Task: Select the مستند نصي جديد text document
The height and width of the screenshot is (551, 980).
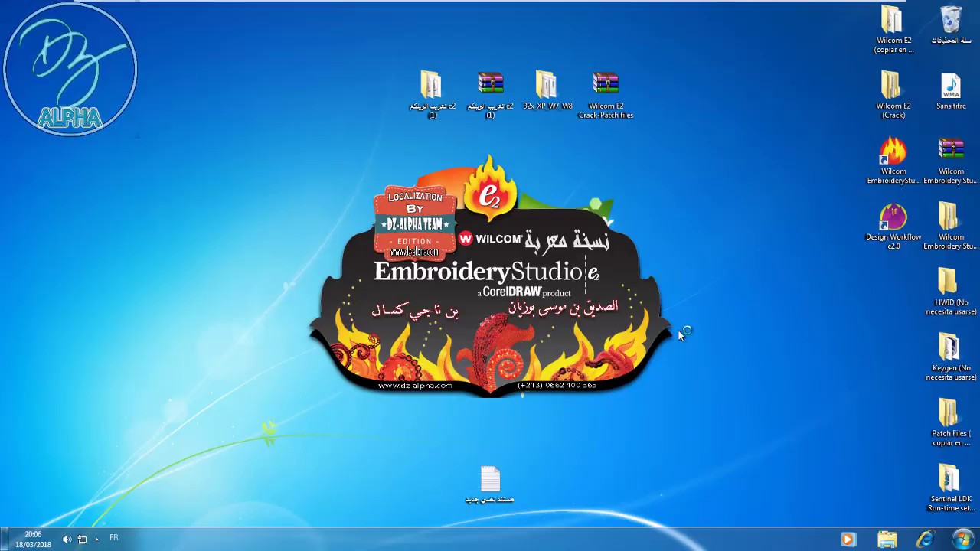Action: point(490,484)
